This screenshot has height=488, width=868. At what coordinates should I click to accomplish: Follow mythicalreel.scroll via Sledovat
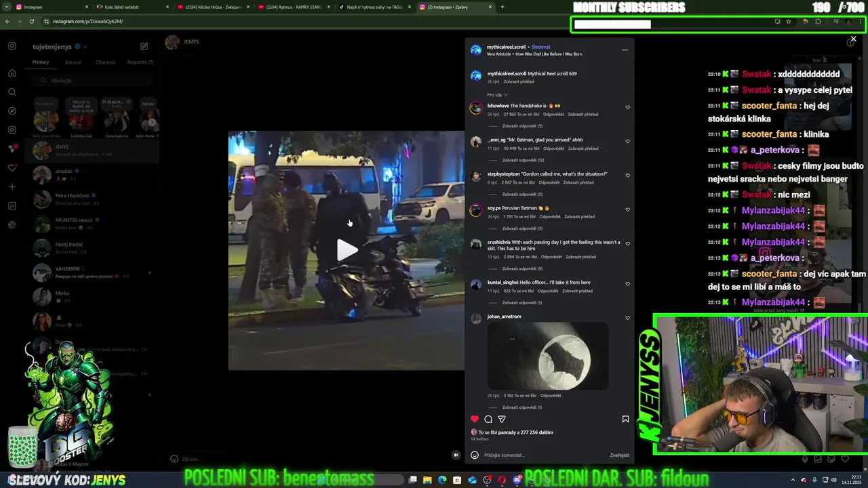(541, 47)
